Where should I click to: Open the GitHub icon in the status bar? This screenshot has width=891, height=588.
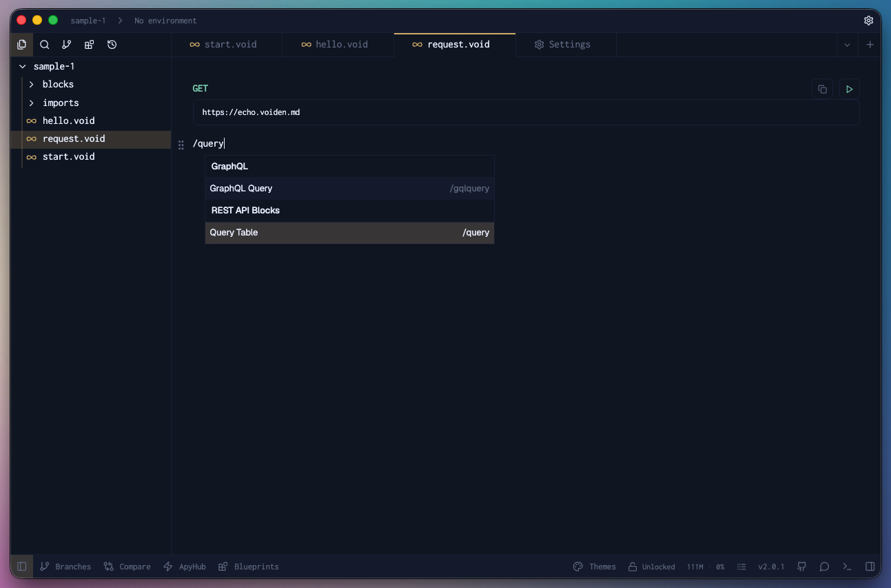802,567
